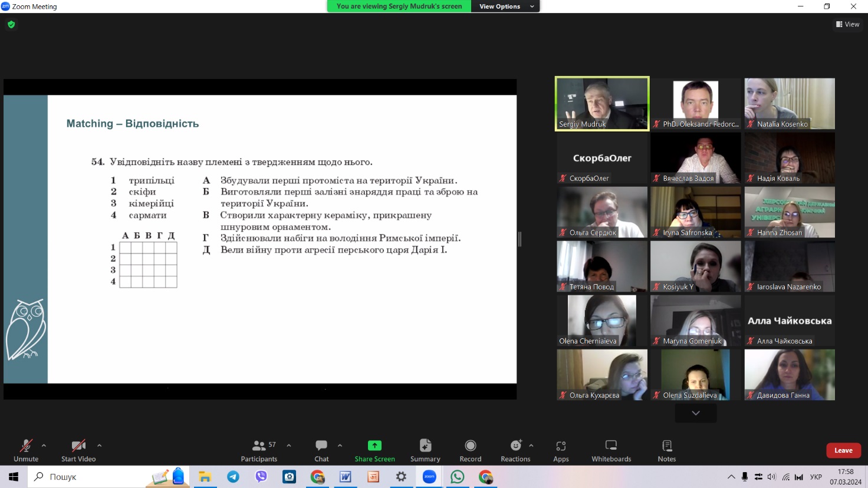This screenshot has width=868, height=488.
Task: Select Sergiy Mudruk's video thumbnail
Action: pos(602,103)
